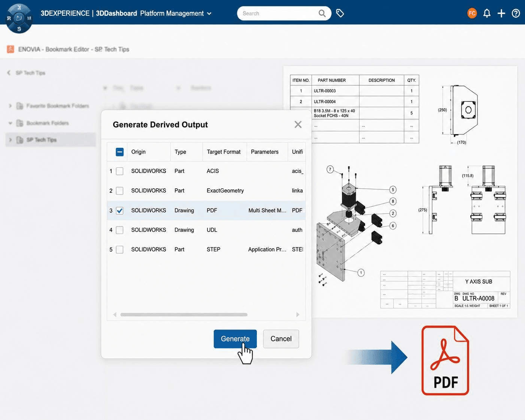Click the ExactGeometry format cell

[225, 191]
